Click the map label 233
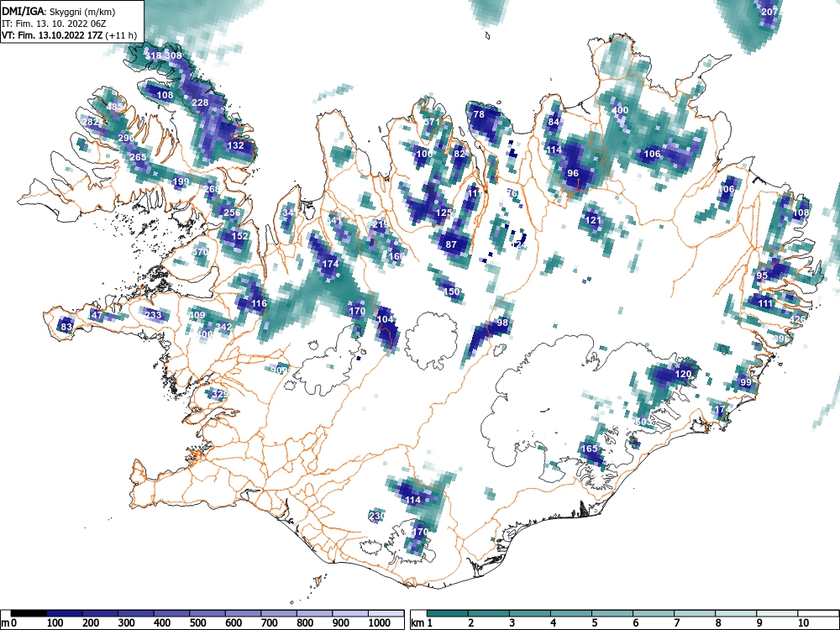The image size is (840, 630). [153, 314]
